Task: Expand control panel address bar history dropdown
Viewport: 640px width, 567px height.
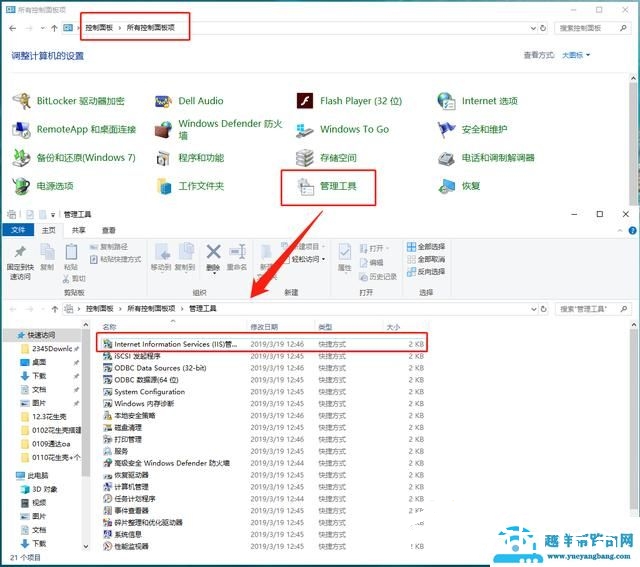Action: (533, 28)
